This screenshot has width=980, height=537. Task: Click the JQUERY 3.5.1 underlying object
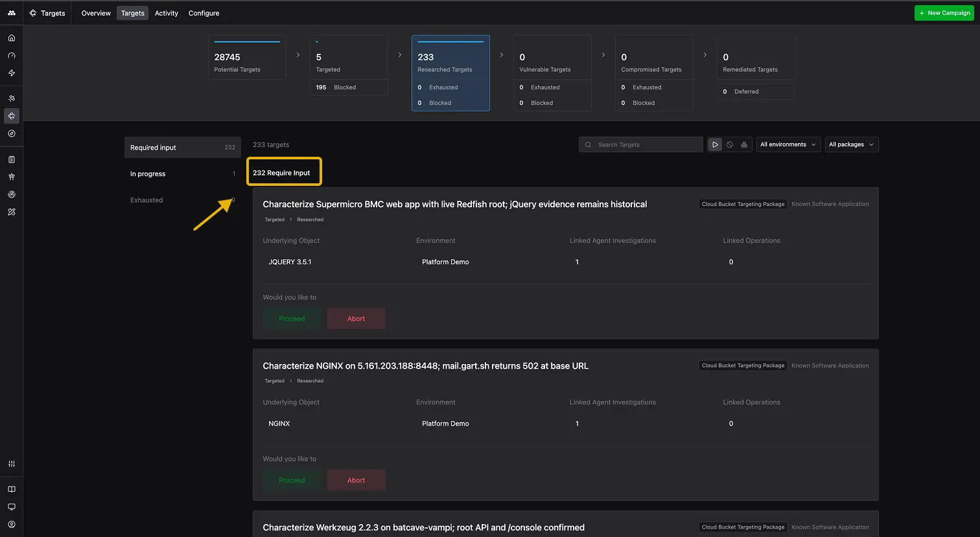[x=290, y=262]
